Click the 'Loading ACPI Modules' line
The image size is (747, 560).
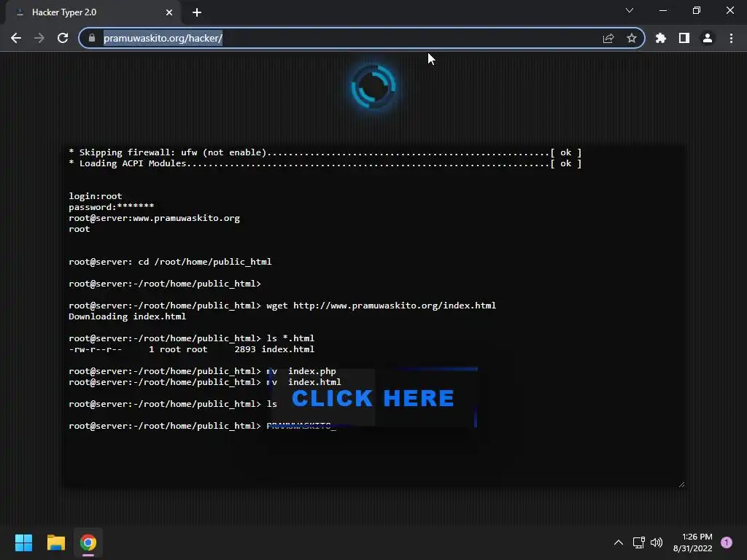click(x=325, y=163)
